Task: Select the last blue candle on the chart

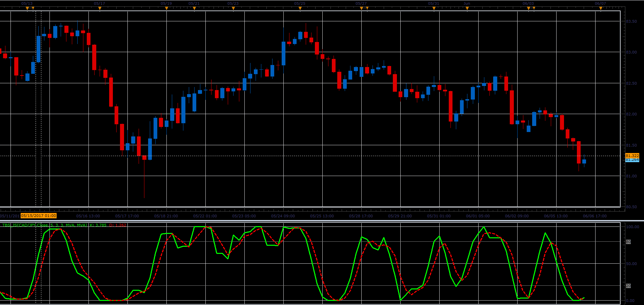Action: (584, 161)
